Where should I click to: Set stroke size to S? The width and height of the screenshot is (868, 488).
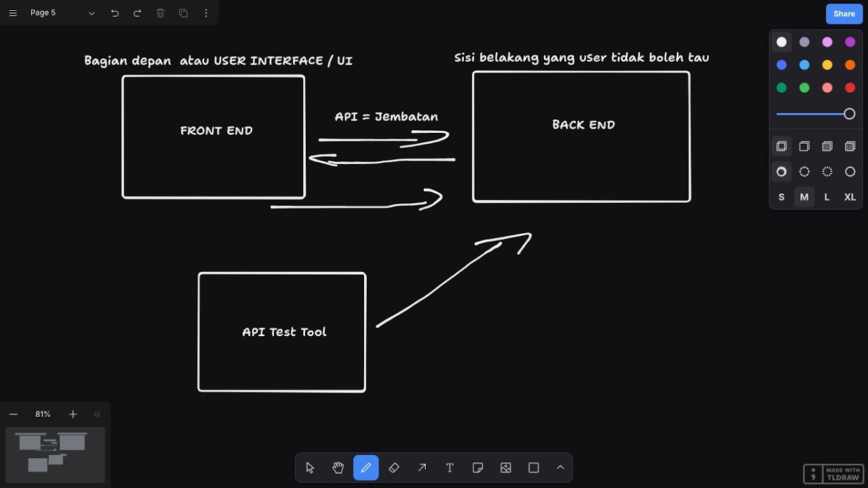click(781, 197)
